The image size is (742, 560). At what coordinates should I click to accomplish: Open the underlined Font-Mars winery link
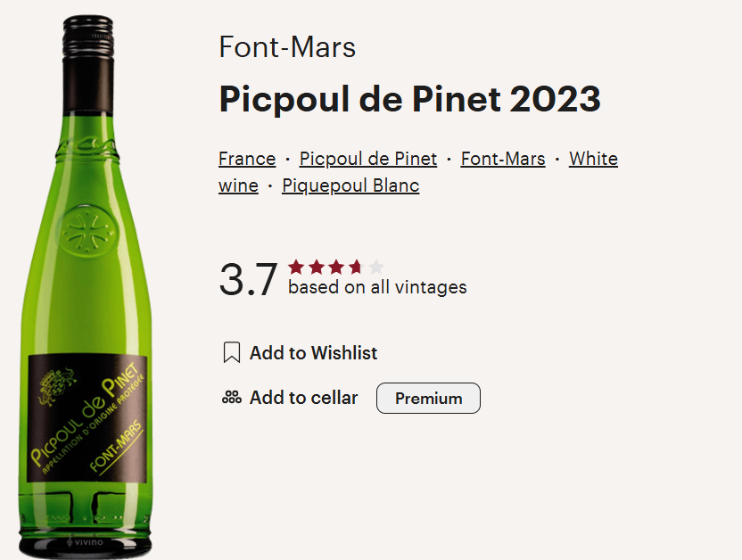click(503, 159)
